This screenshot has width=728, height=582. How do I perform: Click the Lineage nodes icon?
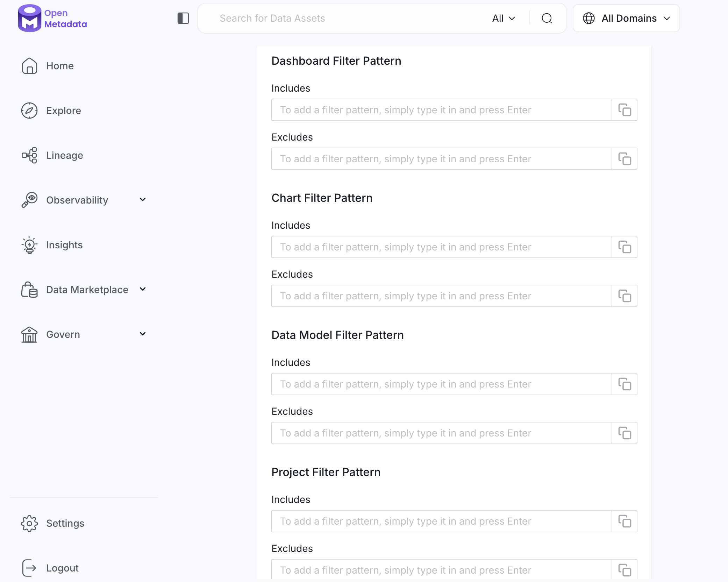[29, 155]
